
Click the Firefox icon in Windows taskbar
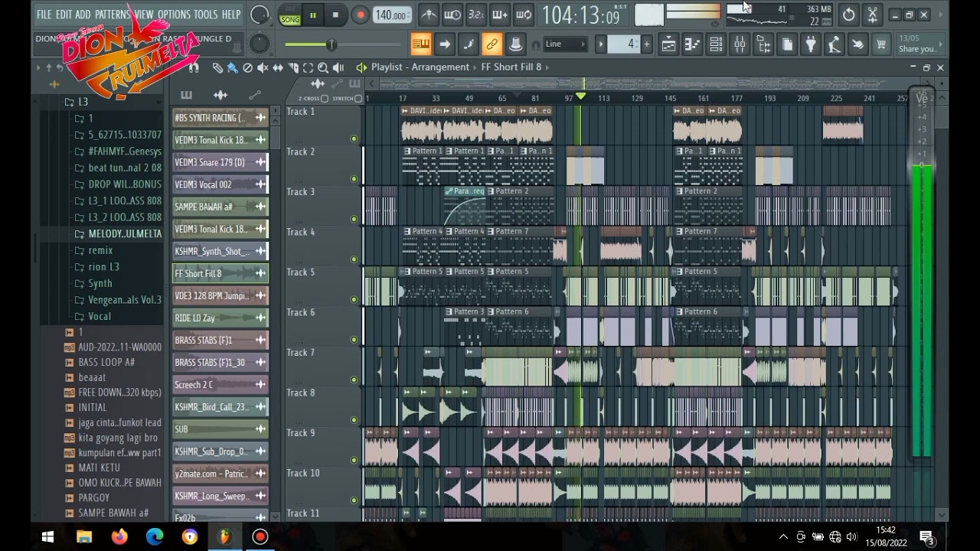coord(119,536)
